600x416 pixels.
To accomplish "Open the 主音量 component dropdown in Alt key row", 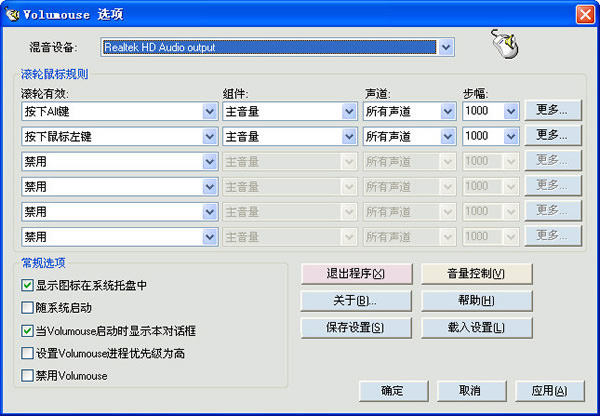I will pyautogui.click(x=290, y=111).
